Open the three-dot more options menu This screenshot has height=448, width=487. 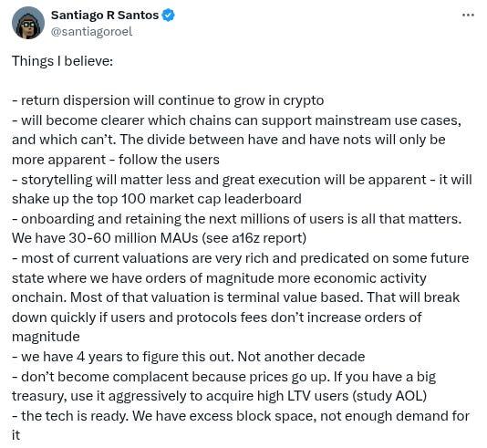pyautogui.click(x=468, y=15)
